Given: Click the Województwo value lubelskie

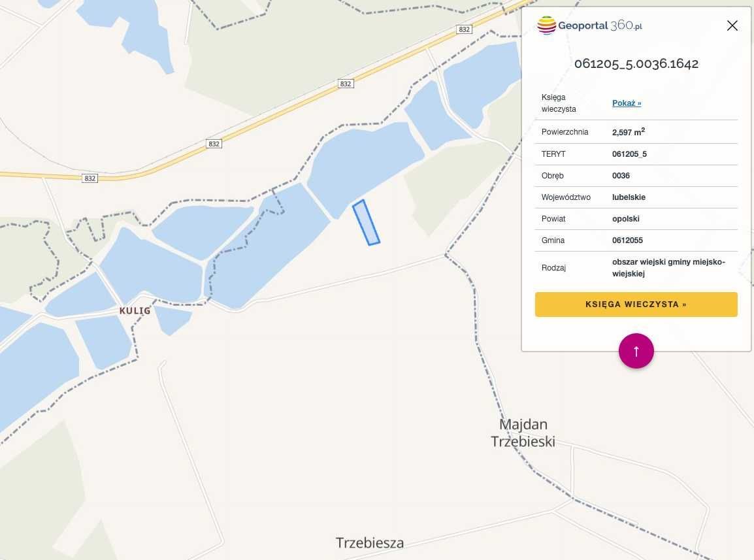Looking at the screenshot, I should point(629,197).
